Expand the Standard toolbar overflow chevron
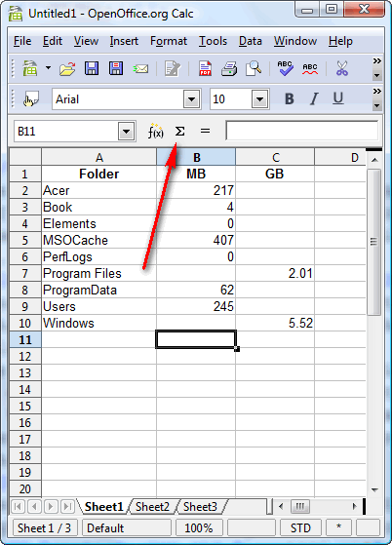Screen dimensions: 392x545 (x=377, y=61)
